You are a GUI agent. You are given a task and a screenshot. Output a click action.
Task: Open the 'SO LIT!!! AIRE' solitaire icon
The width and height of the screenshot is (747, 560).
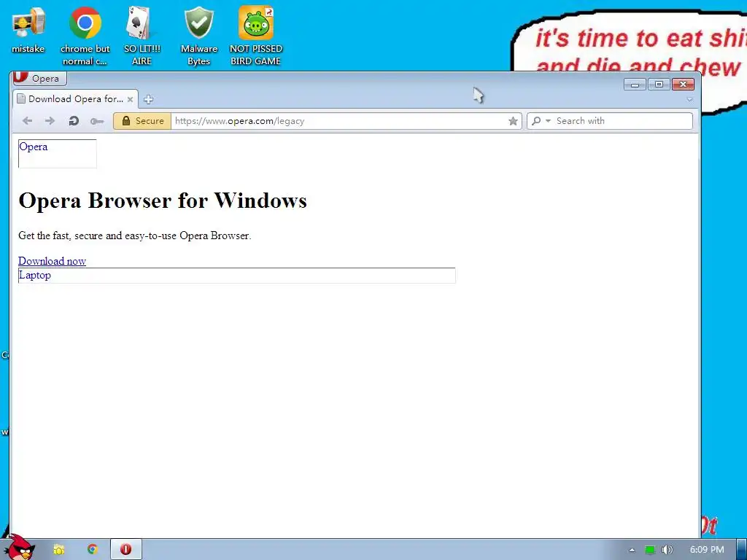click(x=142, y=36)
